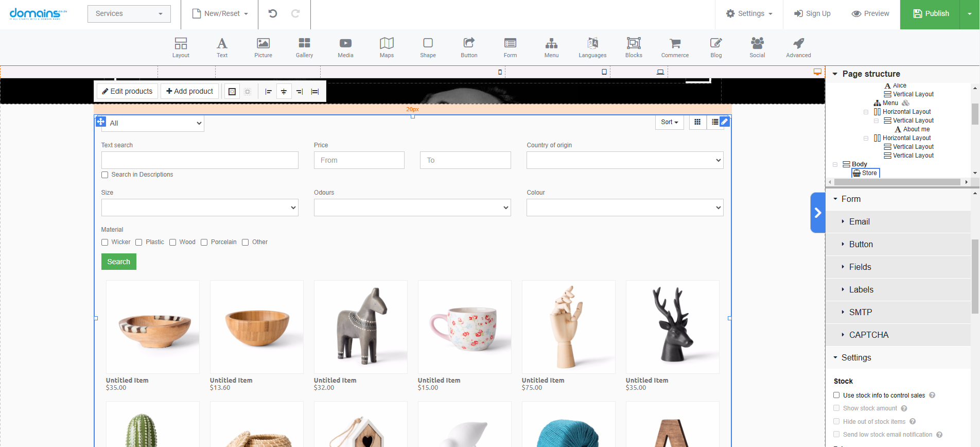
Task: Enable Use stock info to control sales
Action: coord(836,396)
